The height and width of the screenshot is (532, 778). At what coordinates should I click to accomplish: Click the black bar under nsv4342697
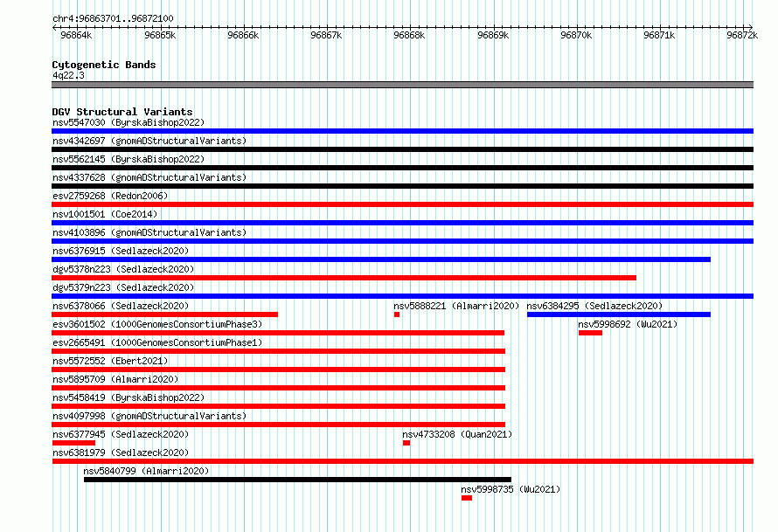402,149
